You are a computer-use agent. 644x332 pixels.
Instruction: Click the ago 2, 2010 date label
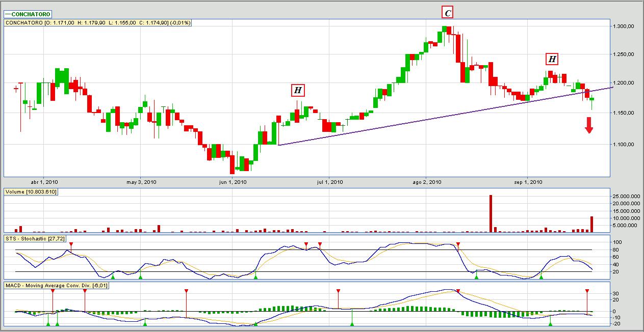427,182
